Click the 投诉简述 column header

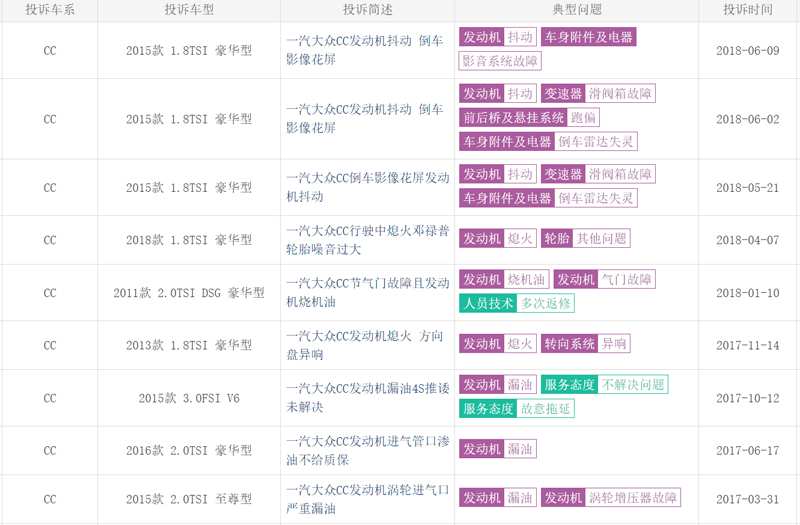tap(367, 10)
